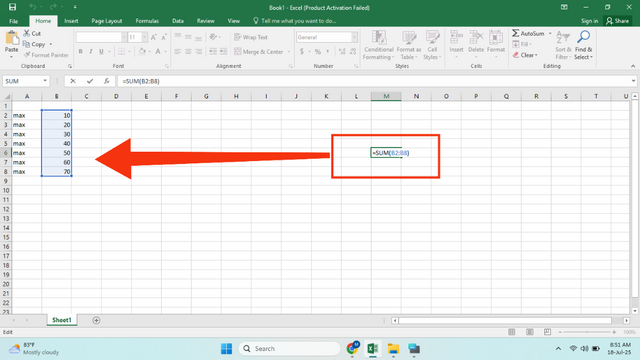640x360 pixels.
Task: Open Conditional Formatting menu
Action: click(379, 45)
